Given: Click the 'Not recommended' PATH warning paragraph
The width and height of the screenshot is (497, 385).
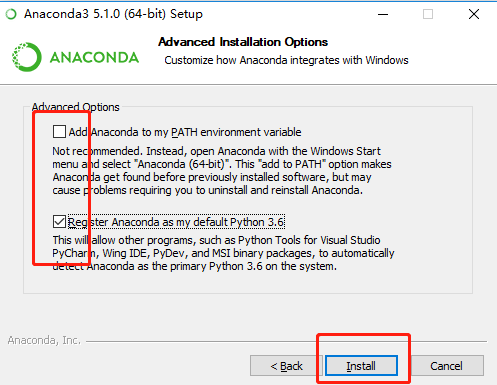Looking at the screenshot, I should [x=222, y=171].
